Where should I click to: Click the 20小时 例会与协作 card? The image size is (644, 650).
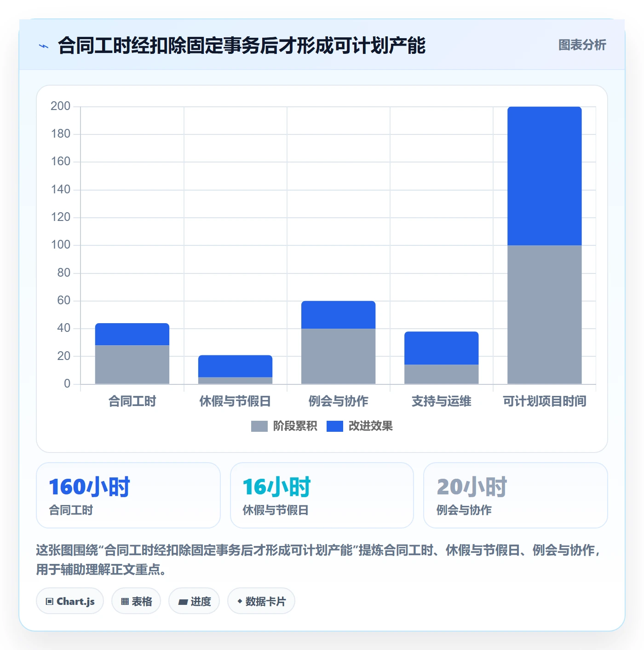(x=516, y=495)
